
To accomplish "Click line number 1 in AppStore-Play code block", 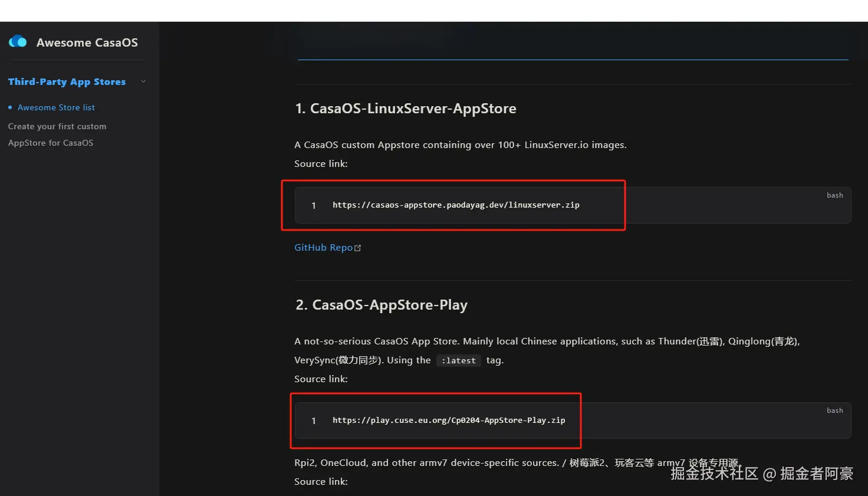I will point(314,421).
